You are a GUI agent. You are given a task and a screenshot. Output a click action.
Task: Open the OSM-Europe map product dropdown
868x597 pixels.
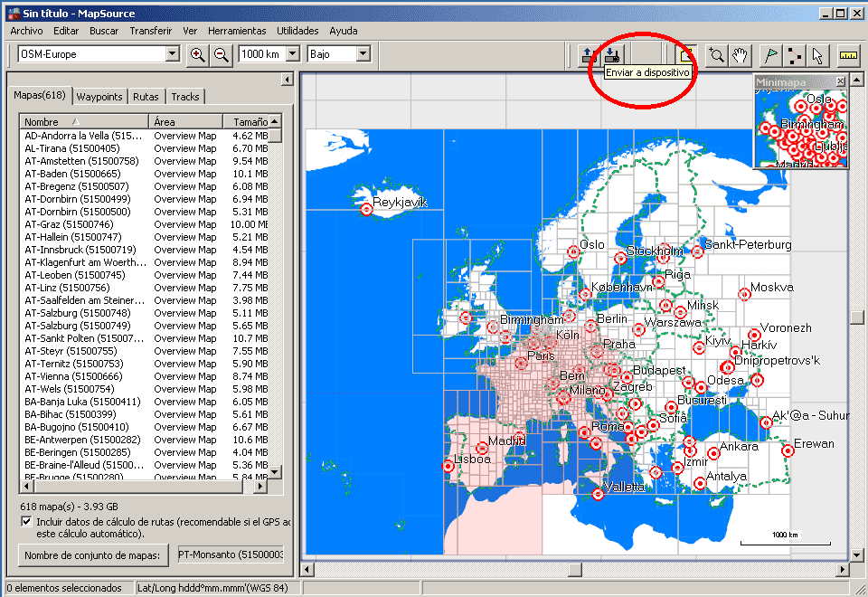click(173, 53)
